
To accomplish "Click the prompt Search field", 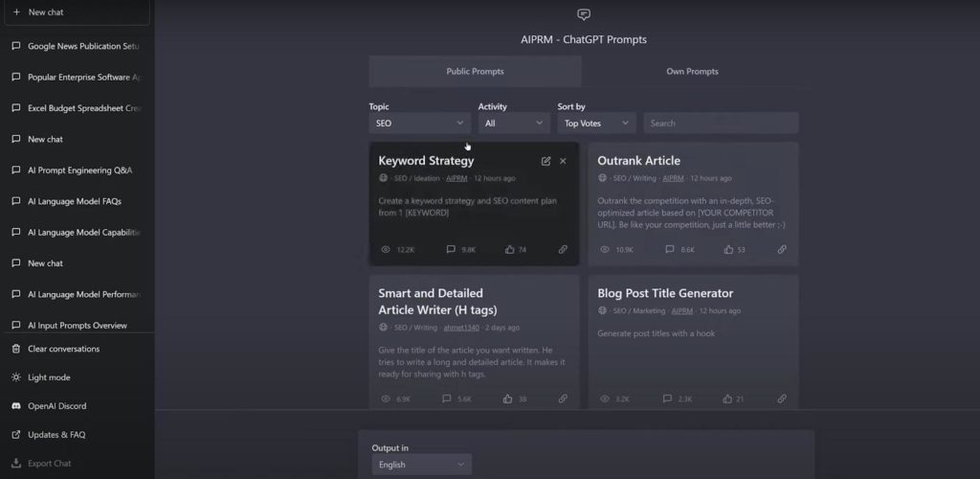I will (x=722, y=124).
